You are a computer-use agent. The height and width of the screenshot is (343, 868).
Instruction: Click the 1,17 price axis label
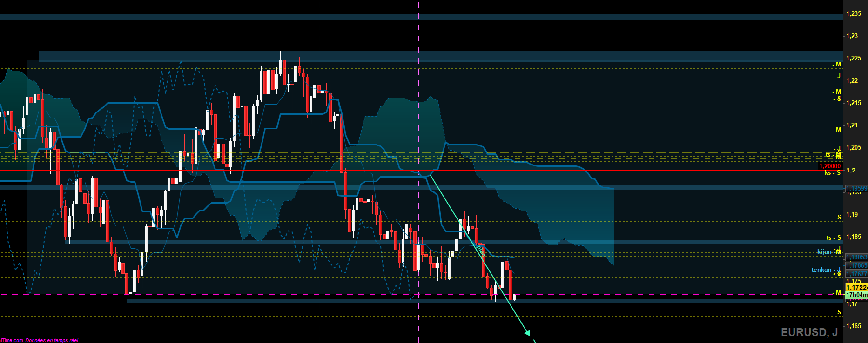pyautogui.click(x=852, y=304)
